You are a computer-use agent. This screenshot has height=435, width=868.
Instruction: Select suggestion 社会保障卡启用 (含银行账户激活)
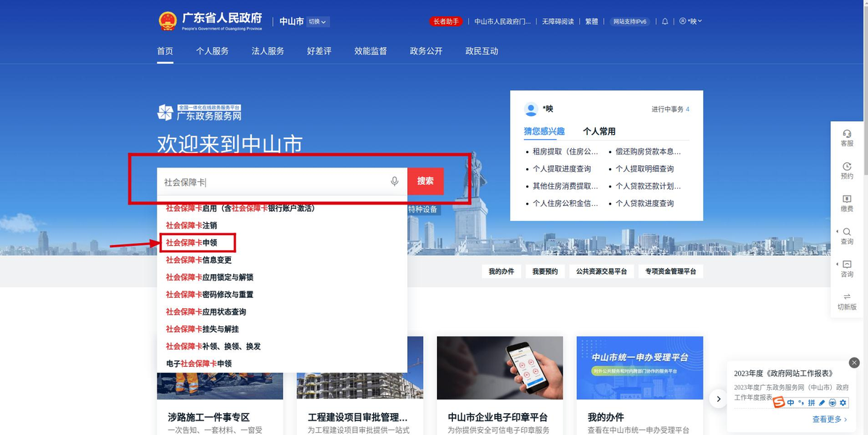[240, 208]
